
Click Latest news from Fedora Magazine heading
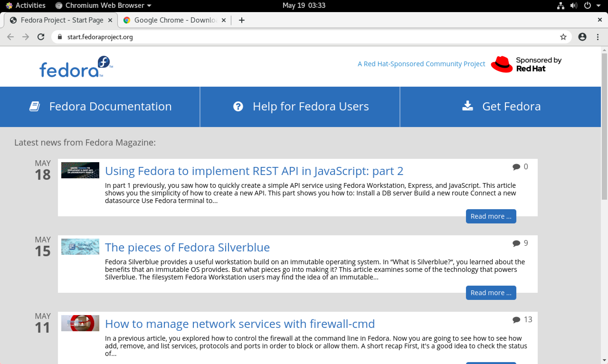tap(85, 142)
